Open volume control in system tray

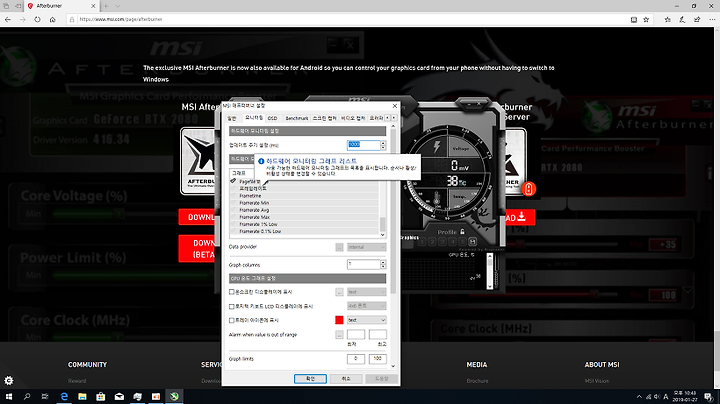point(657,397)
